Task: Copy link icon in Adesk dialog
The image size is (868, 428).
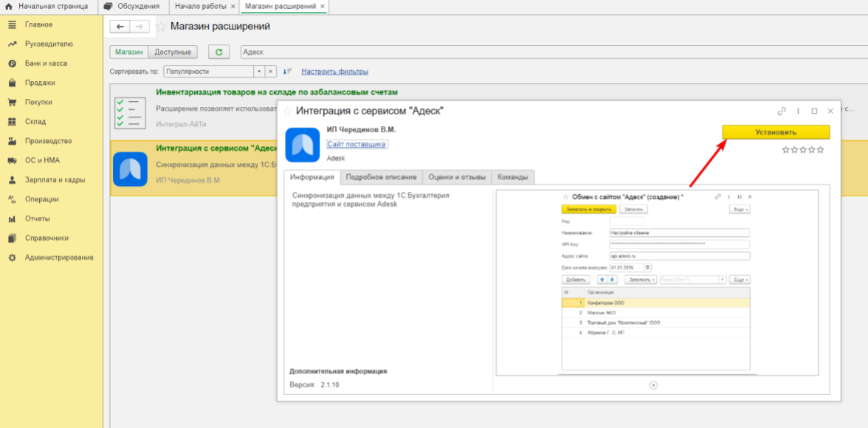Action: [x=782, y=111]
